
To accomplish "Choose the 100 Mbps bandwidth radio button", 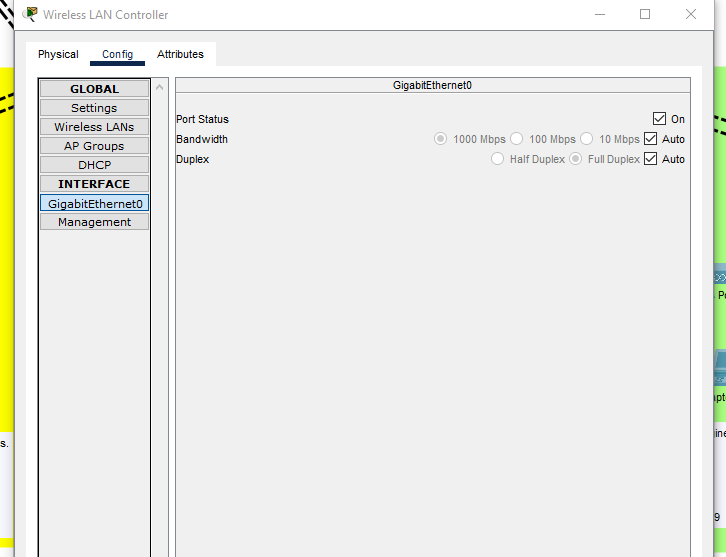I will (x=517, y=139).
